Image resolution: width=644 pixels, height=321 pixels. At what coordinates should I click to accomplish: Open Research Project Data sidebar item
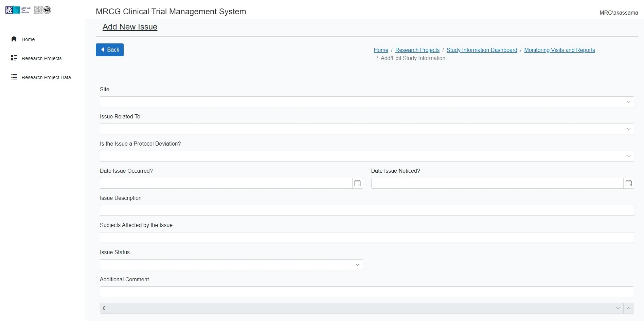[x=46, y=77]
